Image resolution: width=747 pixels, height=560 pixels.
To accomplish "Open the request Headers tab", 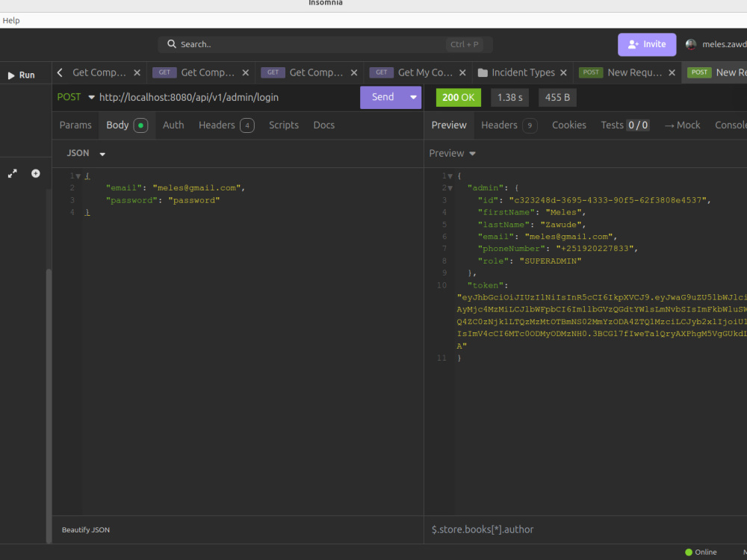I will [226, 125].
